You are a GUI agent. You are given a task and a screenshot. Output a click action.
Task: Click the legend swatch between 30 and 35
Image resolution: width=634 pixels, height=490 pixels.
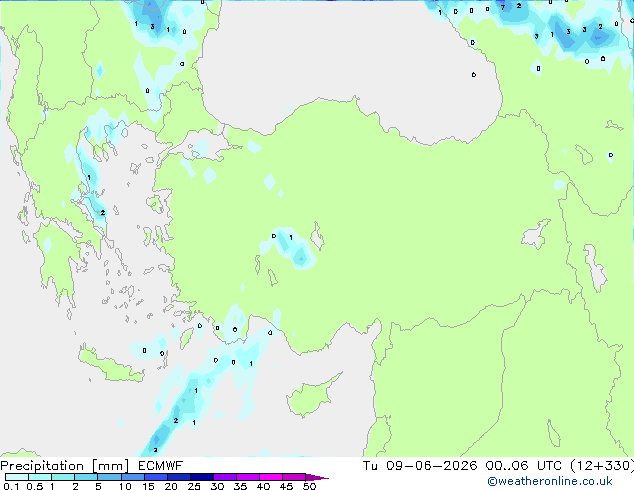[224, 477]
